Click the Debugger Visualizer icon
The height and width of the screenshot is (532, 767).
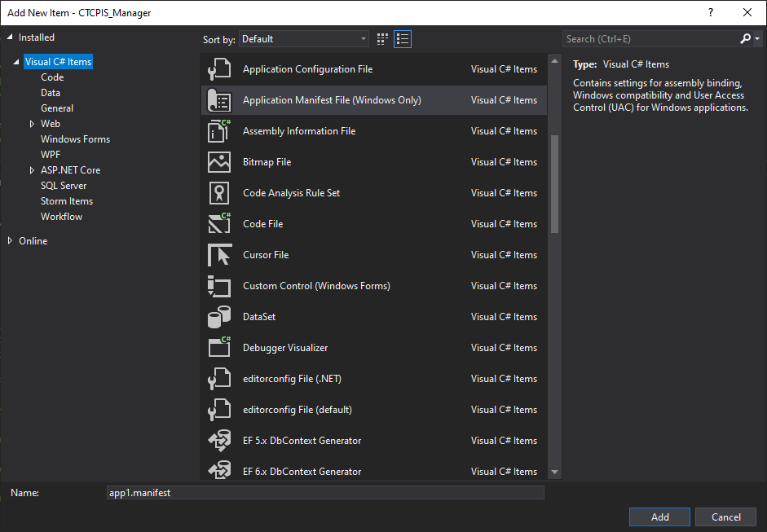(219, 348)
